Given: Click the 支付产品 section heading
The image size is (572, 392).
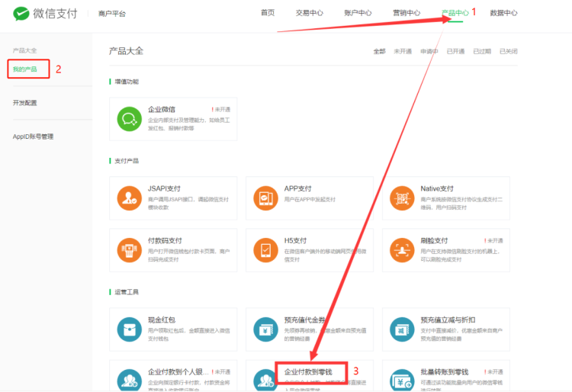Looking at the screenshot, I should [127, 161].
